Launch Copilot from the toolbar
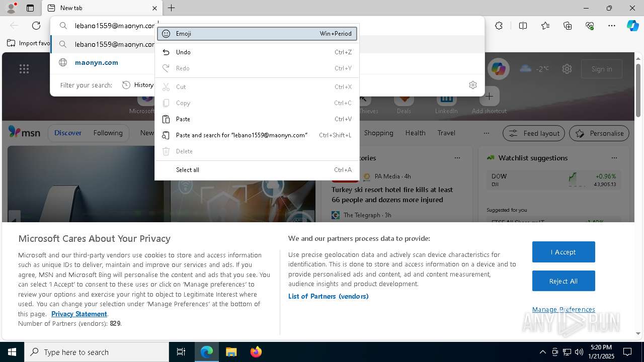 click(632, 26)
